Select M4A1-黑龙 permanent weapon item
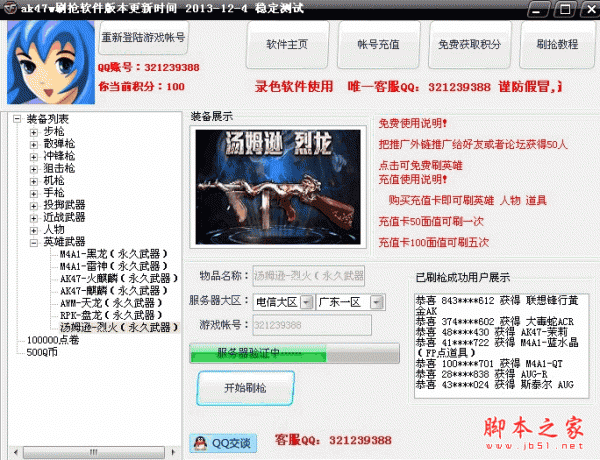 pos(114,254)
